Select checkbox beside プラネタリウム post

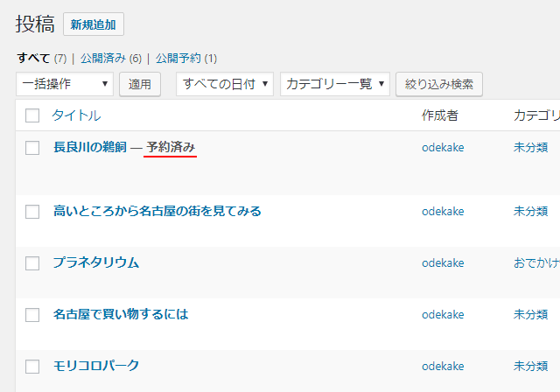point(33,263)
